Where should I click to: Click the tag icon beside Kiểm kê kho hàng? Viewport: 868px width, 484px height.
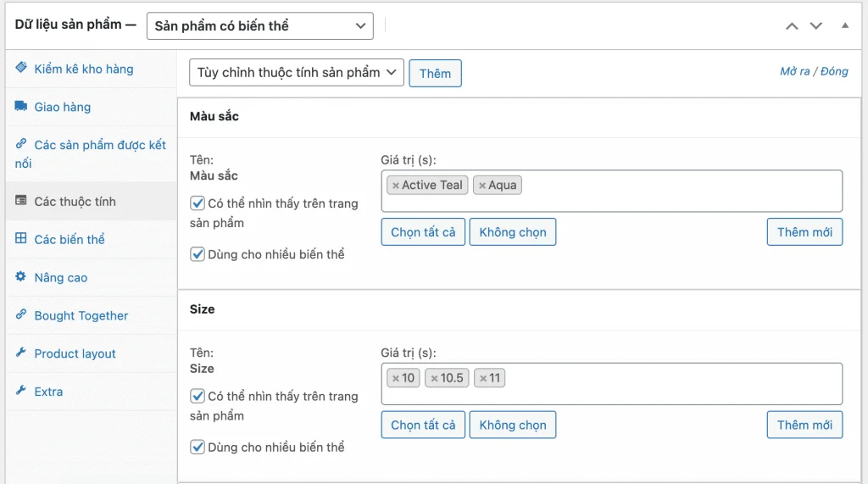tap(21, 68)
